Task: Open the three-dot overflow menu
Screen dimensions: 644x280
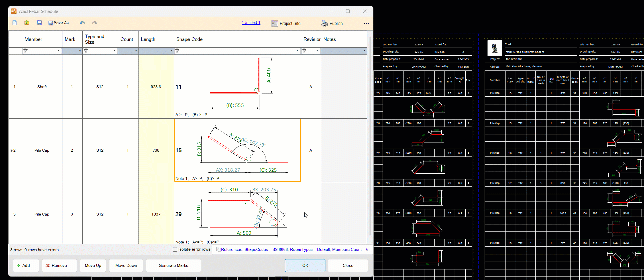Action: [x=366, y=23]
